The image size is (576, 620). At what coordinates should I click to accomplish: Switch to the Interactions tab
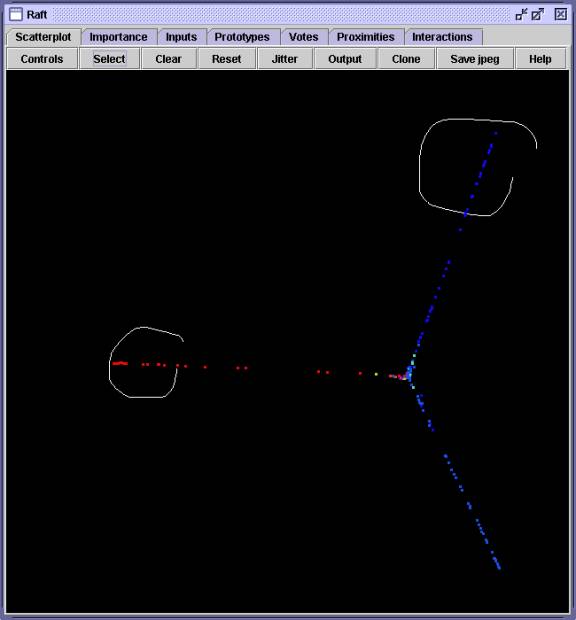[442, 37]
